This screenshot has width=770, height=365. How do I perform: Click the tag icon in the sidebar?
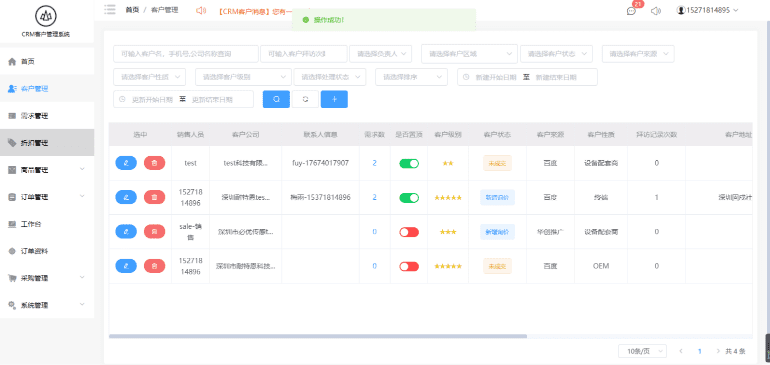(12, 142)
